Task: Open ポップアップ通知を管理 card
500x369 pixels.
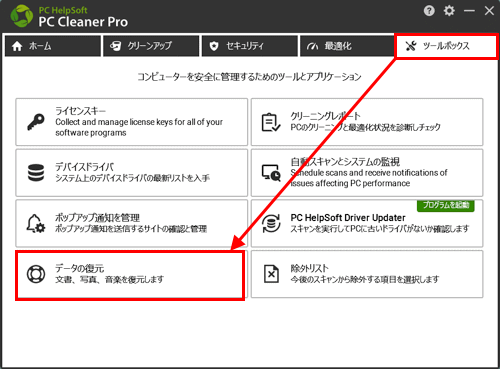Action: click(132, 223)
